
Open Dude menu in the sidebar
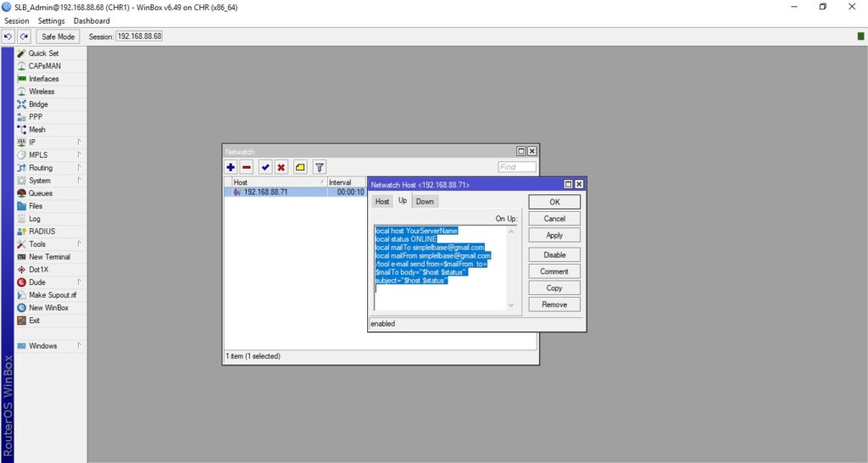50,282
